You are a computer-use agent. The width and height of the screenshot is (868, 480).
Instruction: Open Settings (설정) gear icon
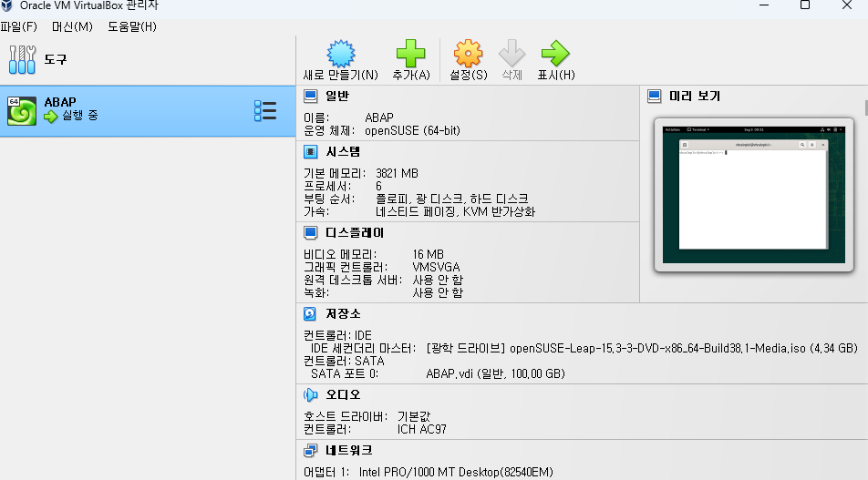pyautogui.click(x=469, y=54)
